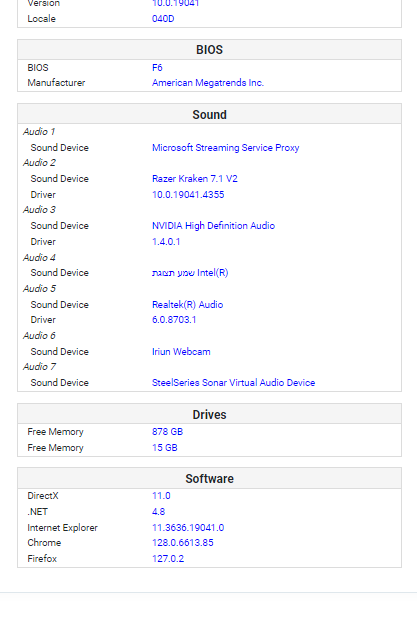Click the Audio 3 heading
The width and height of the screenshot is (417, 618).
(x=39, y=210)
